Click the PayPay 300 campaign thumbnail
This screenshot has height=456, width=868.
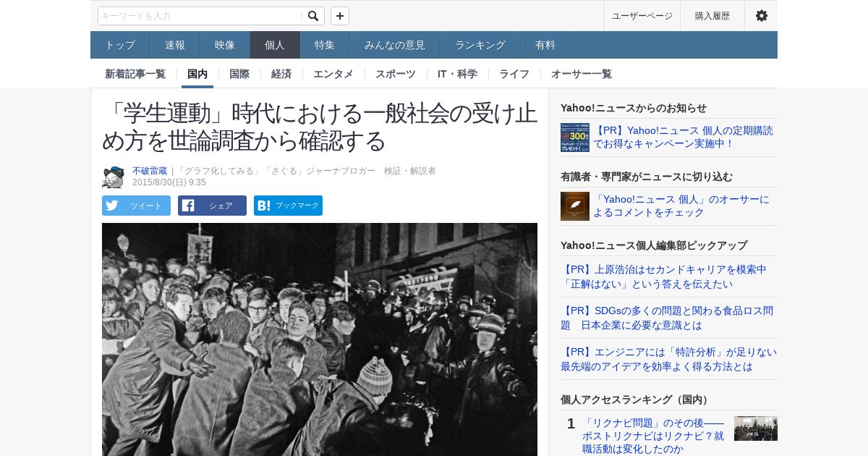[x=575, y=138]
